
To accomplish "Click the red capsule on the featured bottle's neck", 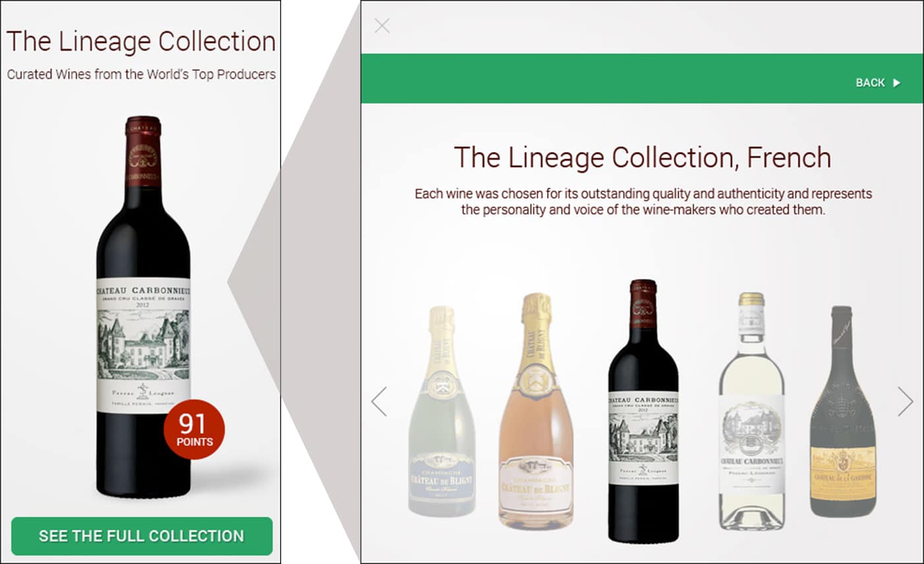I will (143, 151).
